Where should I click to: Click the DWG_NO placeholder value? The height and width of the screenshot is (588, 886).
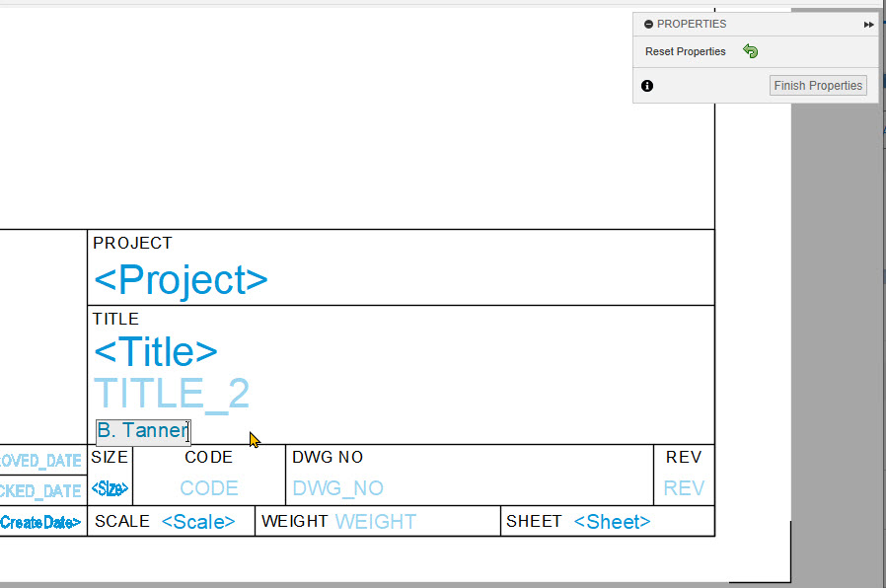[337, 488]
